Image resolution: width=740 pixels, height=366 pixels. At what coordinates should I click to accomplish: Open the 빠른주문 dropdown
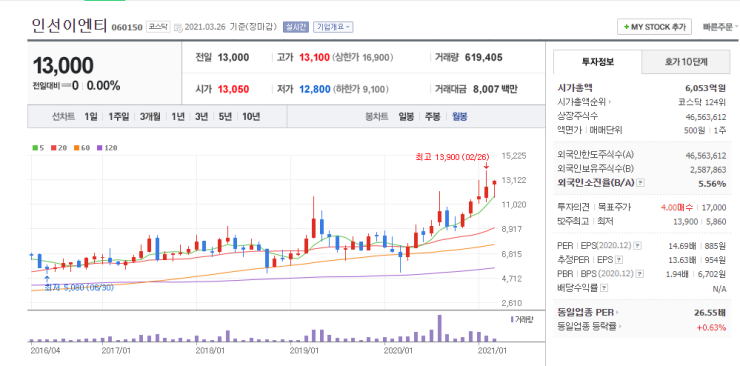pyautogui.click(x=721, y=27)
